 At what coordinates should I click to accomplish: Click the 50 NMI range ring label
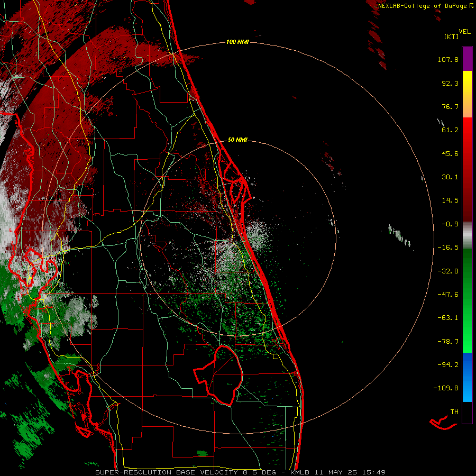click(237, 140)
